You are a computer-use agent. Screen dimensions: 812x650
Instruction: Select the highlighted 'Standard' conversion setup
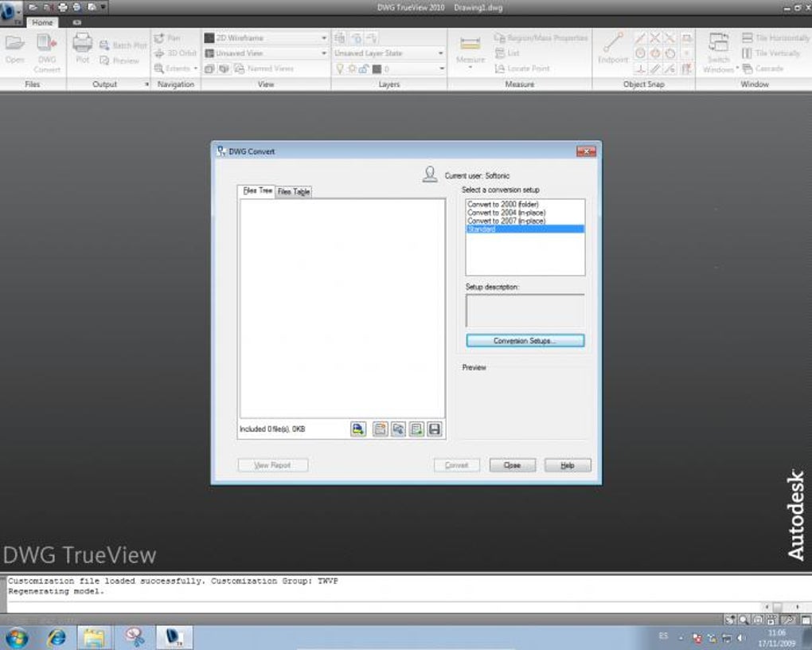[x=525, y=229]
